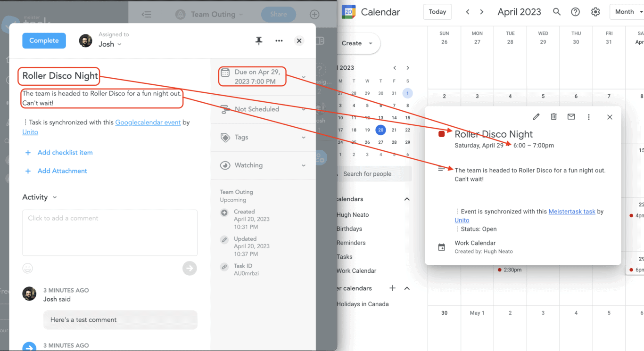The height and width of the screenshot is (351, 644).
Task: Open Google Calendar search
Action: click(x=557, y=12)
